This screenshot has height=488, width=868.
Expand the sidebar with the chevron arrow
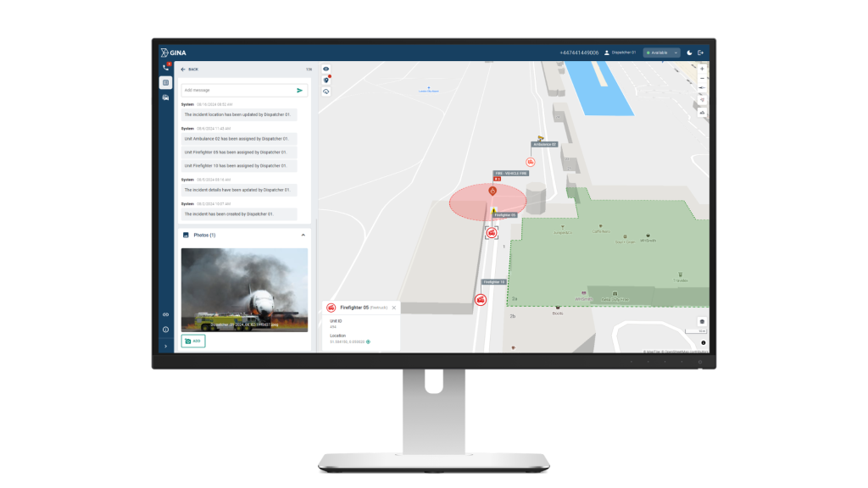[164, 345]
